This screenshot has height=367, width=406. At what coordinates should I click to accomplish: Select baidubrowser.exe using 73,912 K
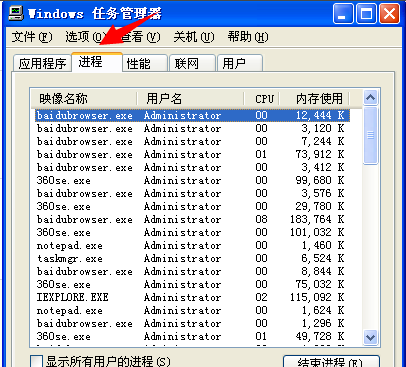192,154
